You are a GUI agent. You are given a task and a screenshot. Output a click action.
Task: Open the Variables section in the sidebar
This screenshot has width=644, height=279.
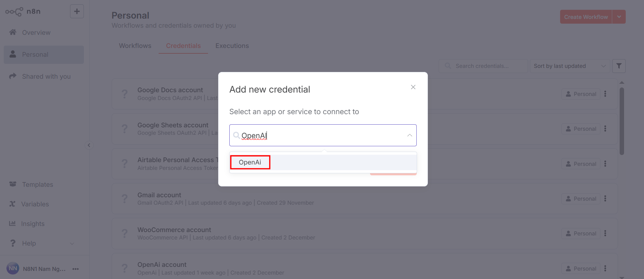[x=35, y=204]
